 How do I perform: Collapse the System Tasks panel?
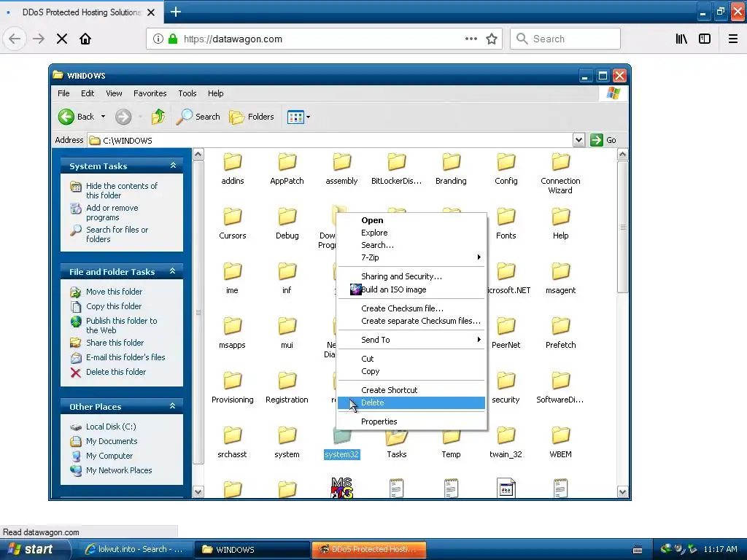coord(173,166)
